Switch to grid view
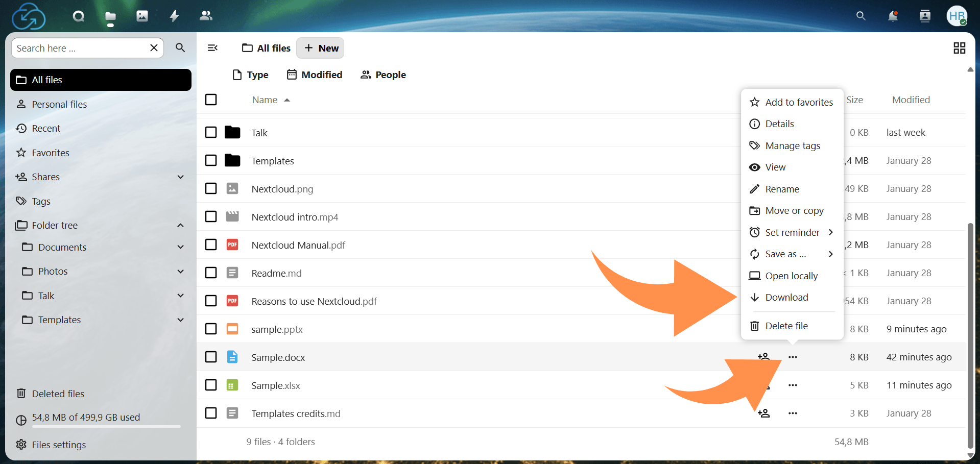Screen dimensions: 980x464 pos(959,47)
